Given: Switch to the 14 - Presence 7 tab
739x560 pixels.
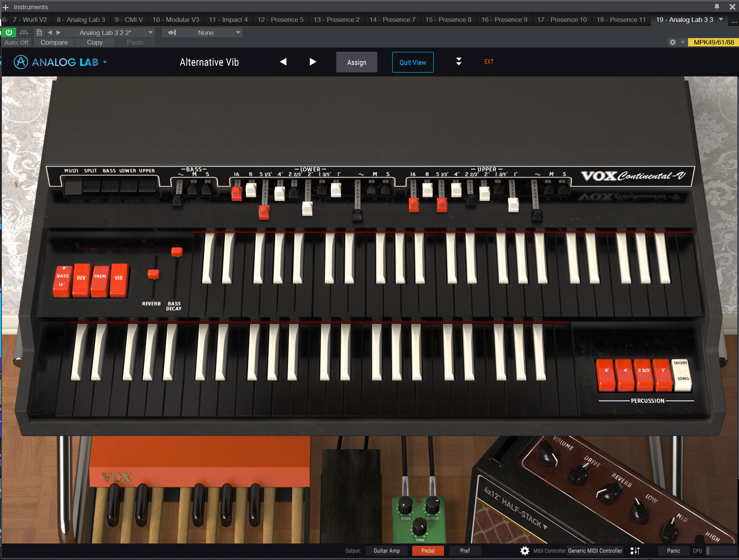Looking at the screenshot, I should coord(392,20).
